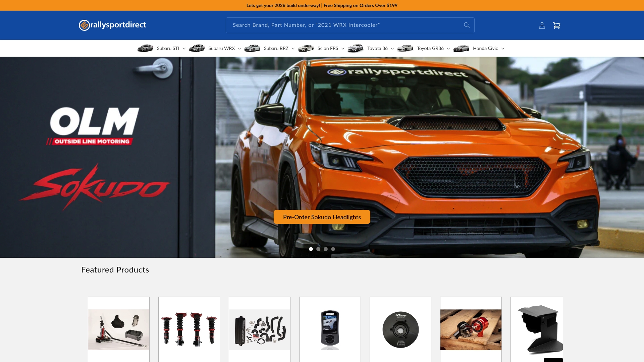Click the Toyota GR86 car icon
Screen dimensions: 644x362
pyautogui.click(x=405, y=48)
